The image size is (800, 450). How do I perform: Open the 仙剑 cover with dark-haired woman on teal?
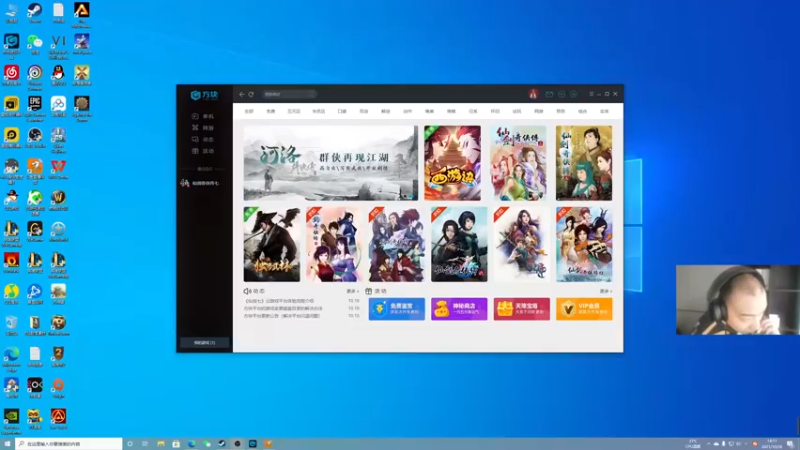pyautogui.click(x=459, y=244)
